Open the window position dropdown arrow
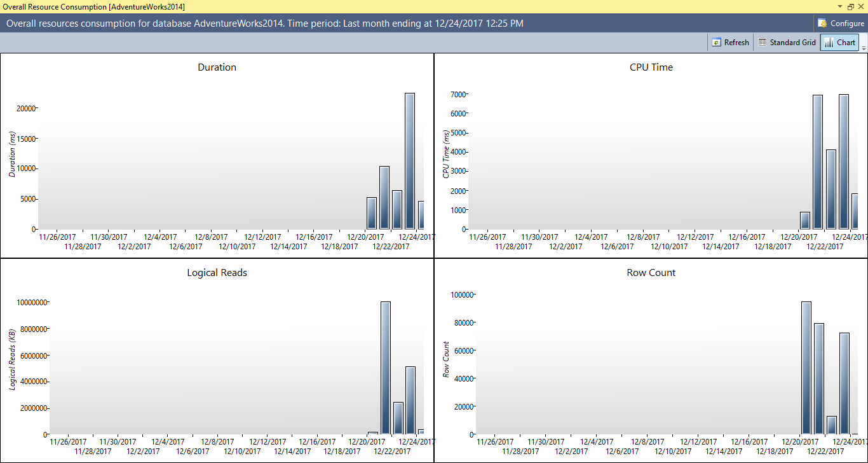The width and height of the screenshot is (868, 463). tap(840, 6)
